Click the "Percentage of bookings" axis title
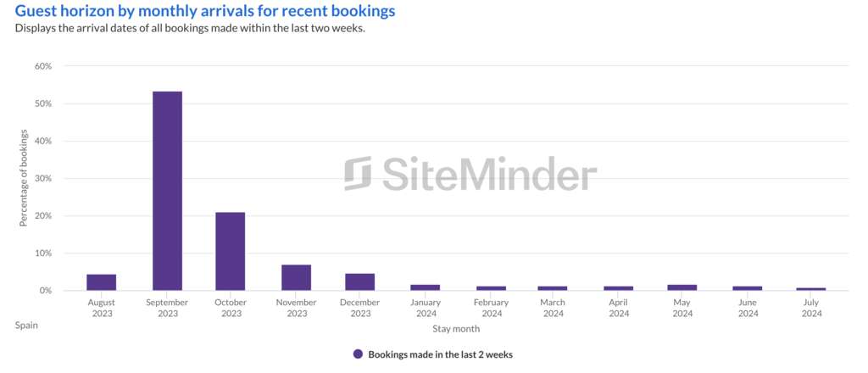The height and width of the screenshot is (373, 868). [24, 178]
